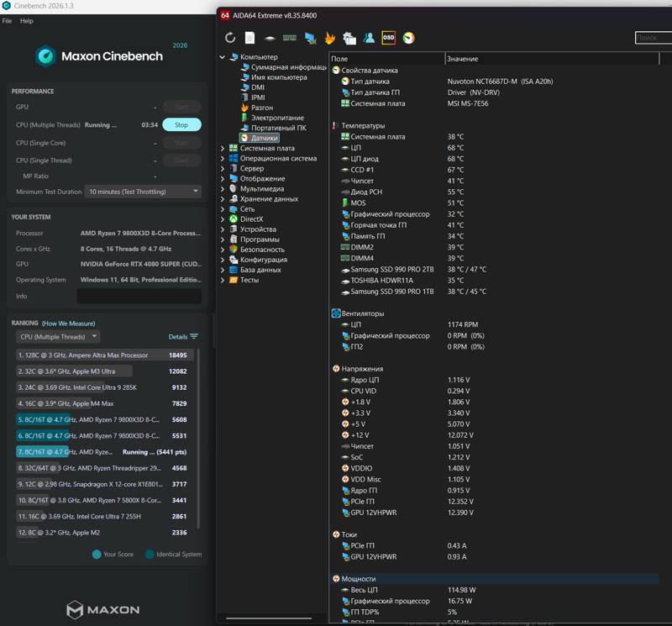Click the AIDA64 refresh toolbar icon

pos(230,38)
